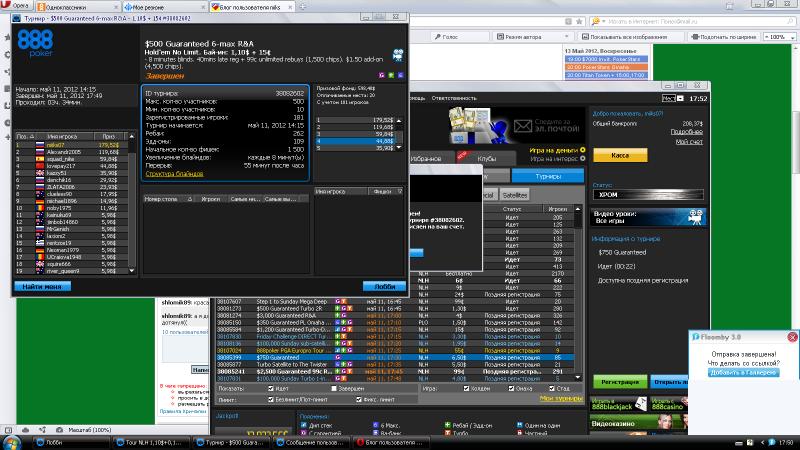Click the blue badge icon in tournament header

click(401, 75)
